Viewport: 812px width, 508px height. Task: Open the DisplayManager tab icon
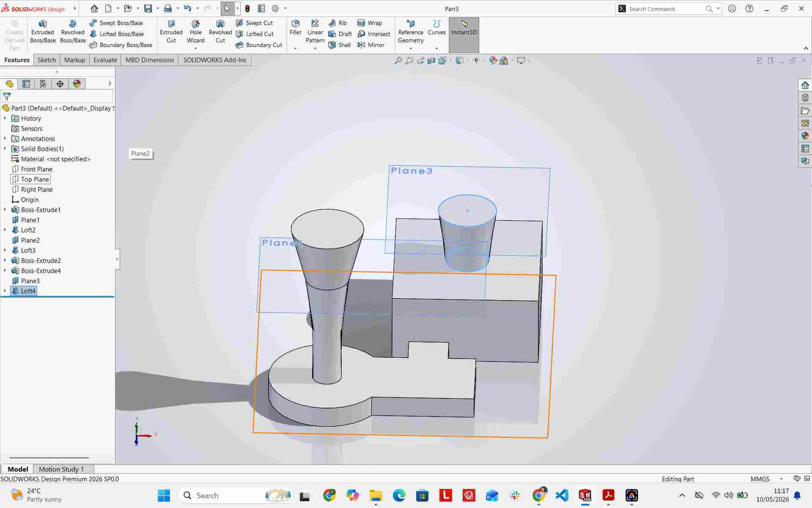(77, 84)
